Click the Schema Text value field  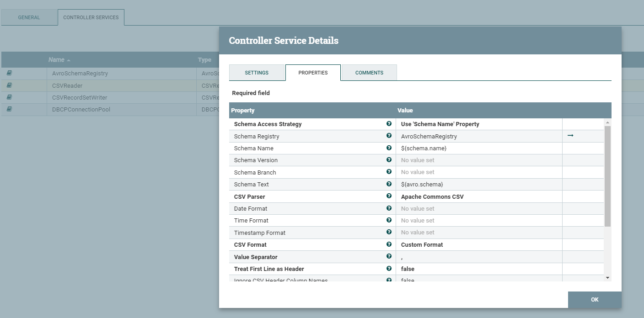point(479,184)
